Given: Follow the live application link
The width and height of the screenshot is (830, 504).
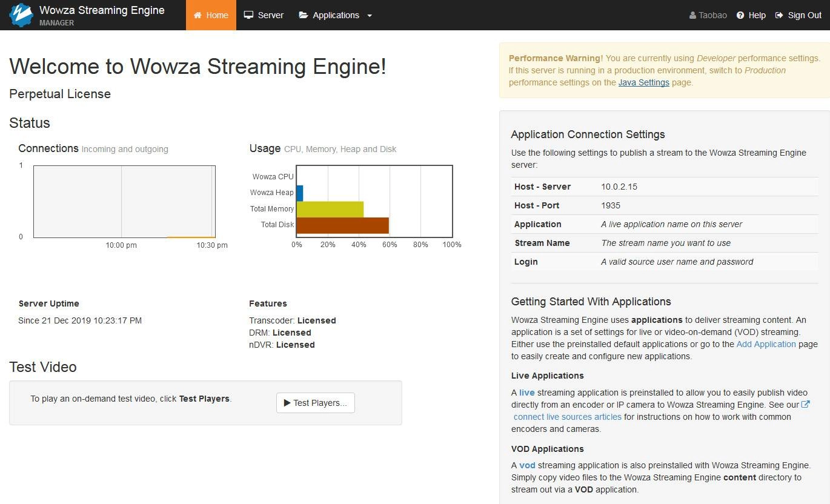Looking at the screenshot, I should (526, 393).
